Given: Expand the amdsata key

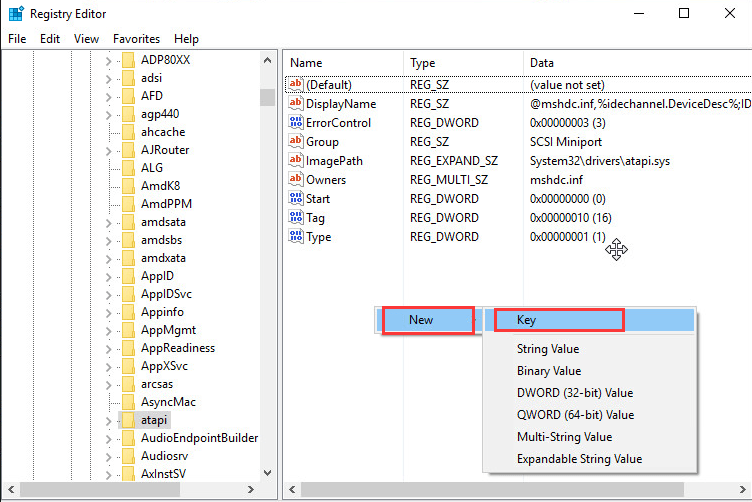Looking at the screenshot, I should click(108, 223).
